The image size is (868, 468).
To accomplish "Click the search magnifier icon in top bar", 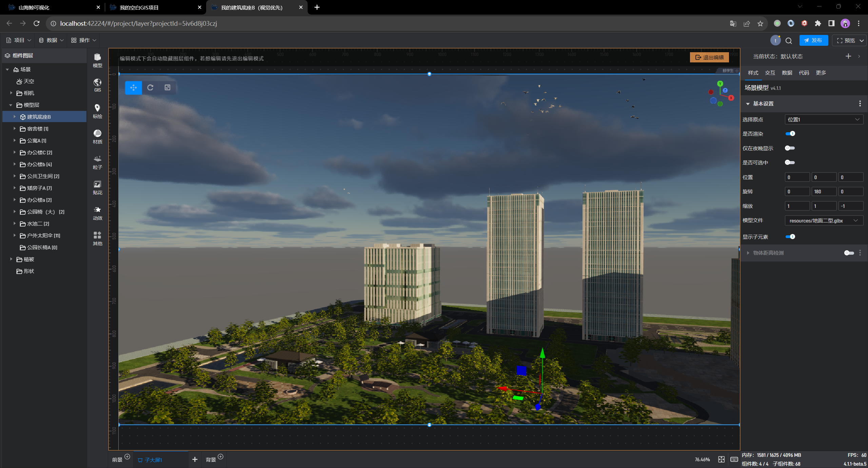I will [789, 41].
